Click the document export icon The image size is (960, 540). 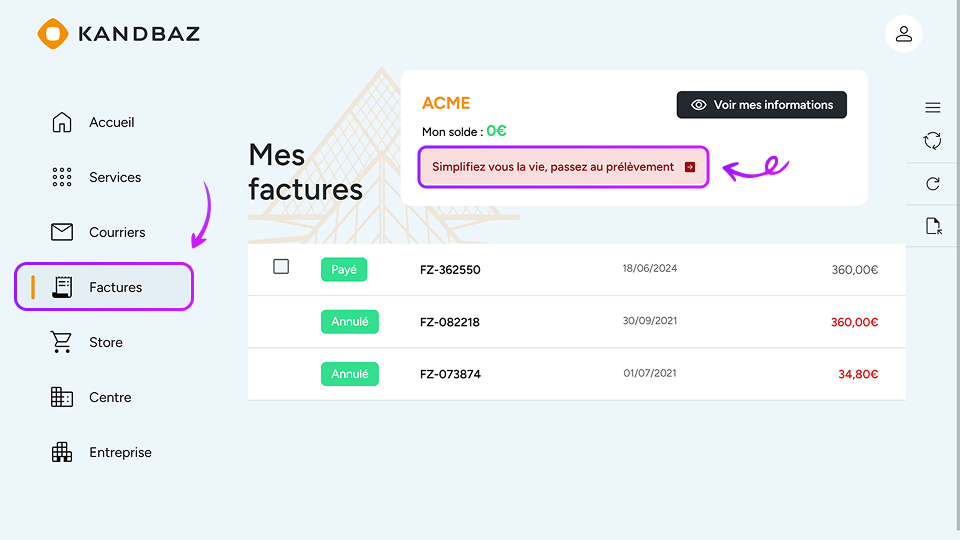[x=933, y=226]
